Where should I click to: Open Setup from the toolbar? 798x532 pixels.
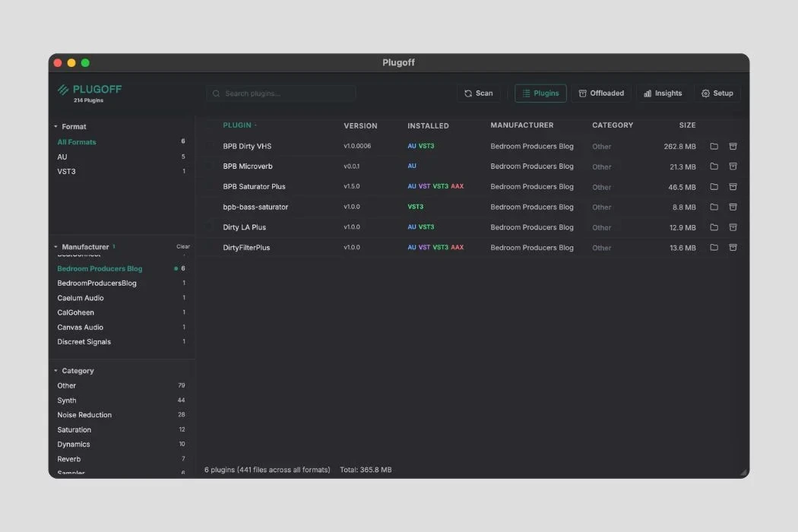(x=717, y=93)
